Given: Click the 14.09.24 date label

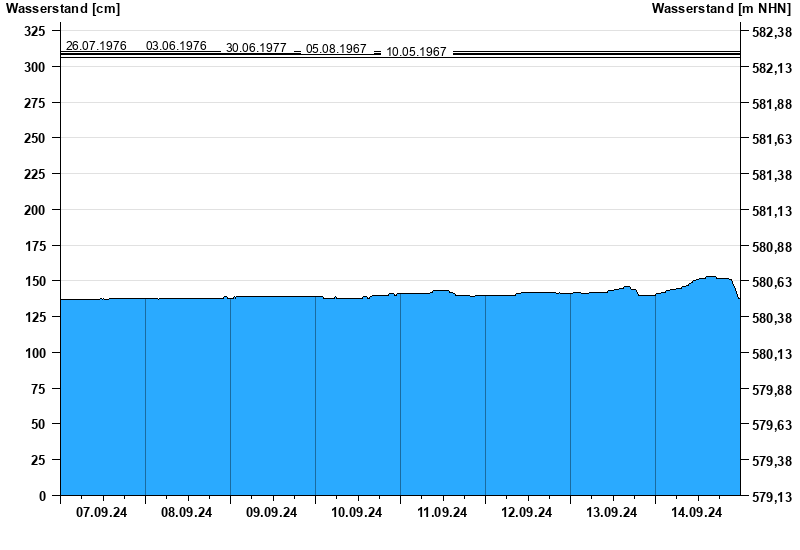Looking at the screenshot, I should pos(697,513).
